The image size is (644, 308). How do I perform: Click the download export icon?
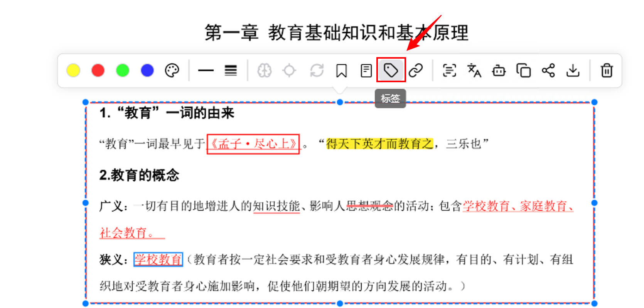tap(573, 71)
